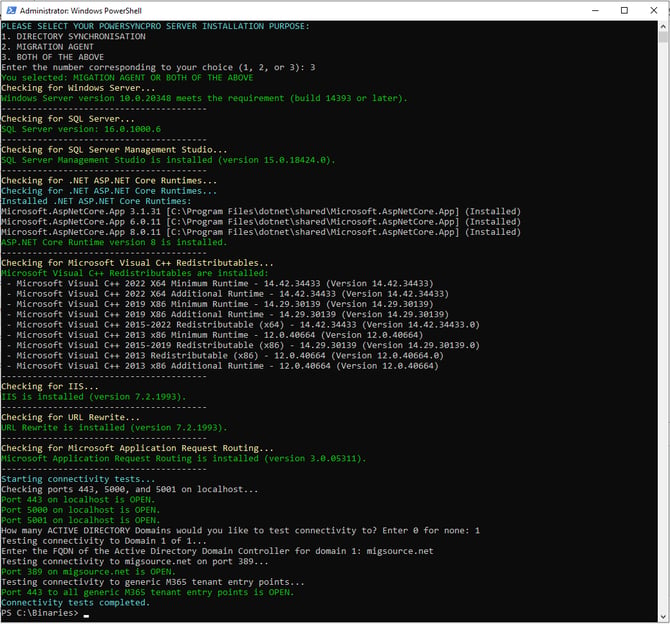670x624 pixels.
Task: Click 'Enter the number corresponding to your choice' line
Action: [158, 67]
